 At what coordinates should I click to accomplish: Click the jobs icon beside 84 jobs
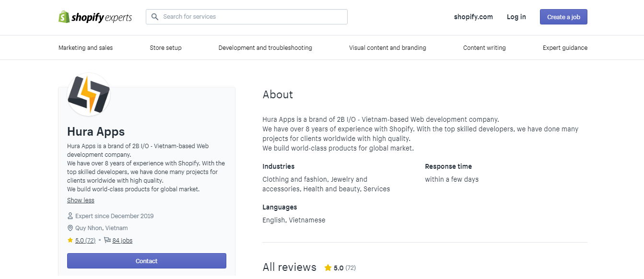point(107,241)
